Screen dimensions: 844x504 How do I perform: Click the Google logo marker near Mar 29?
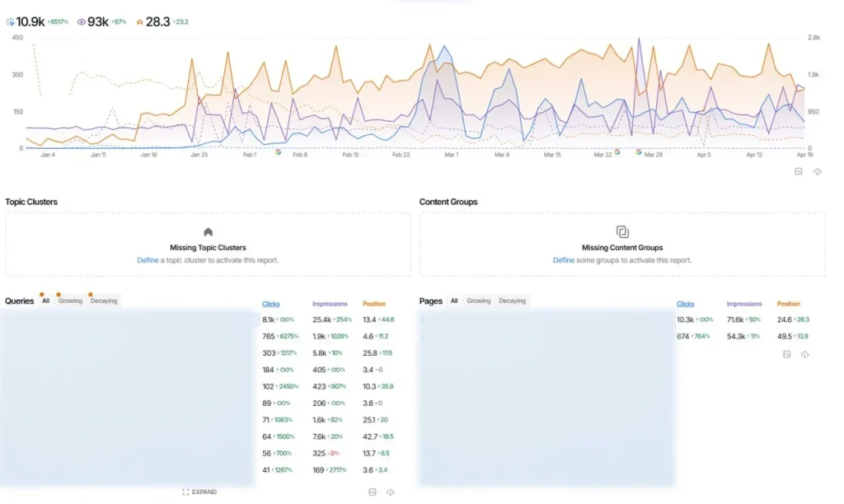point(639,152)
